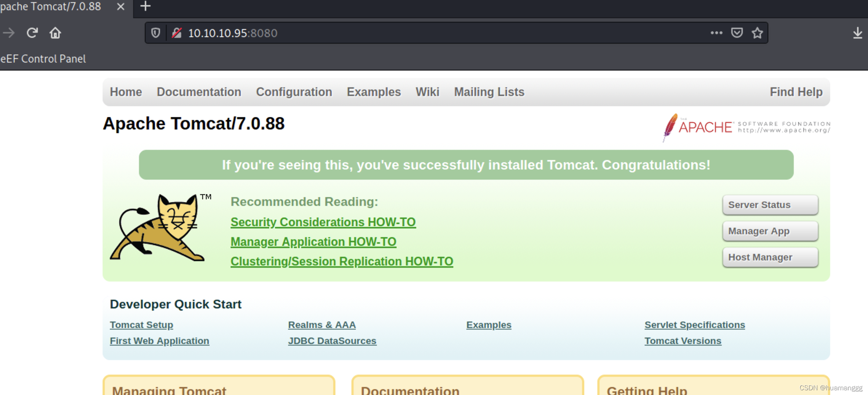Click the Server Status button
This screenshot has height=395, width=868.
coord(770,205)
